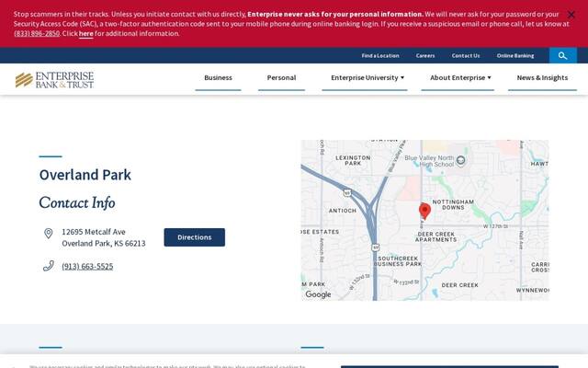This screenshot has width=588, height=368.
Task: Open the Careers link
Action: [425, 55]
